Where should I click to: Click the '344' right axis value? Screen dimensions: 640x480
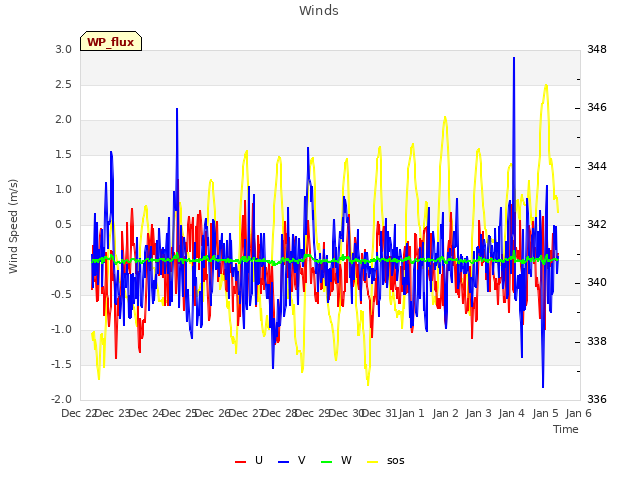(x=597, y=167)
